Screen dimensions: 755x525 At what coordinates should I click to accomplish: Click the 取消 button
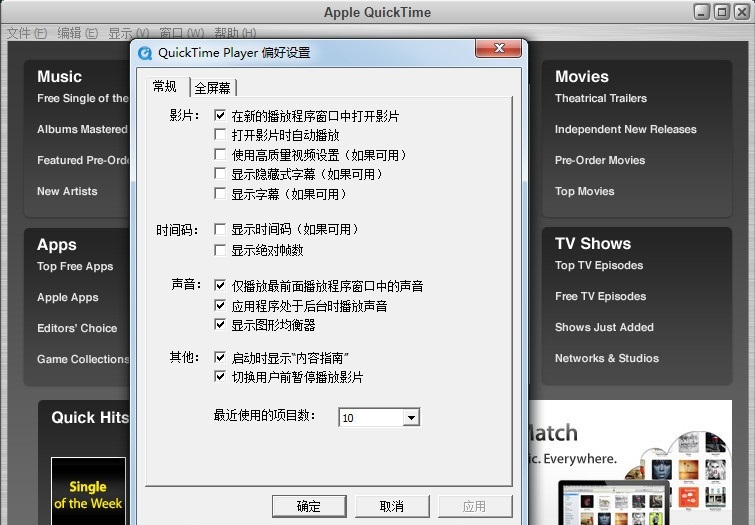(392, 506)
